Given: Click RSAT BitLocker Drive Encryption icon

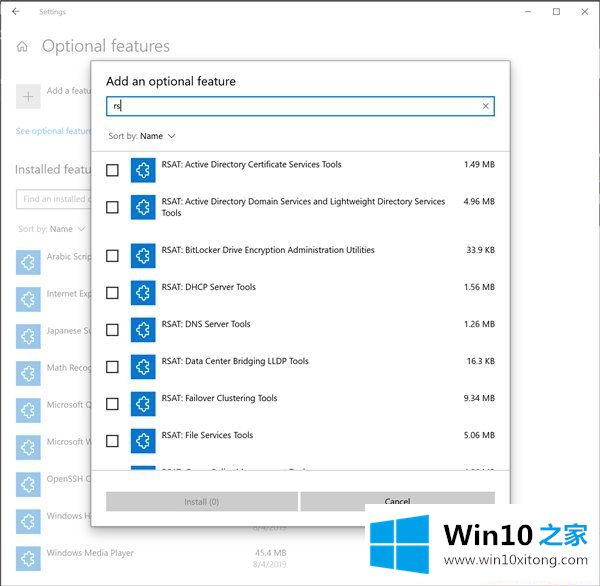Looking at the screenshot, I should [143, 256].
